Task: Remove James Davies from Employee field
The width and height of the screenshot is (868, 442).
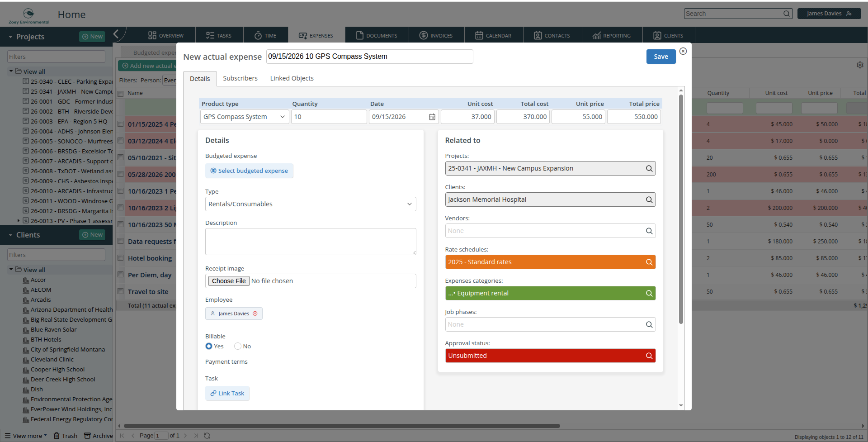Action: (x=255, y=314)
